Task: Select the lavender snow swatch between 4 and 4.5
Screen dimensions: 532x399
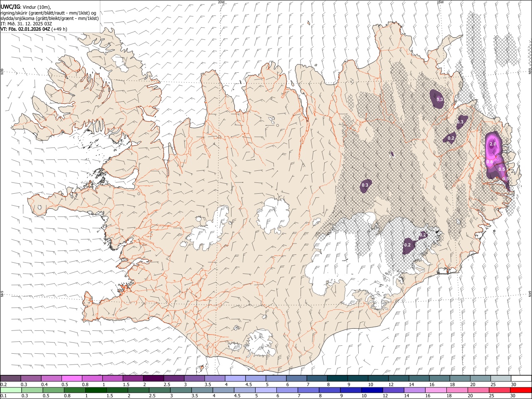Action: (235, 378)
